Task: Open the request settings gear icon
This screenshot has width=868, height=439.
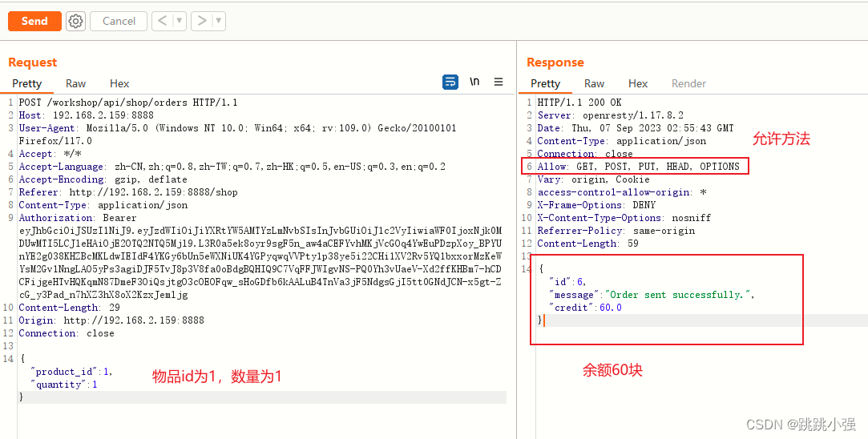Action: (x=75, y=21)
